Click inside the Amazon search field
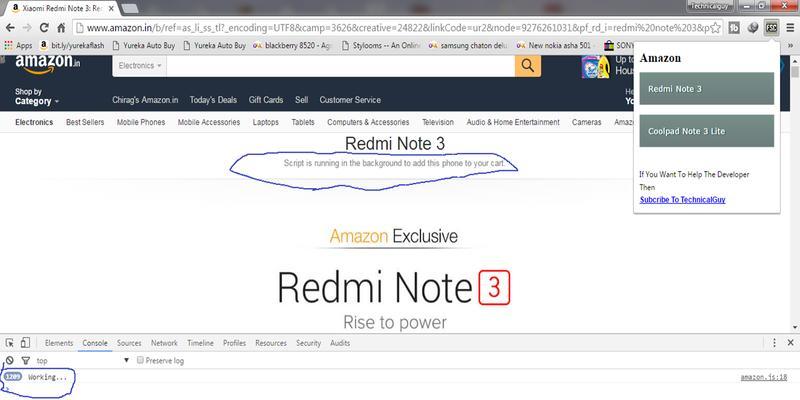 point(340,66)
